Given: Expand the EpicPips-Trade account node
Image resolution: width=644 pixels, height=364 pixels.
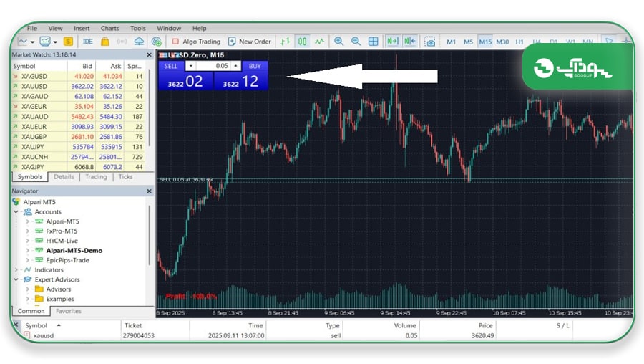Looking at the screenshot, I should point(27,260).
